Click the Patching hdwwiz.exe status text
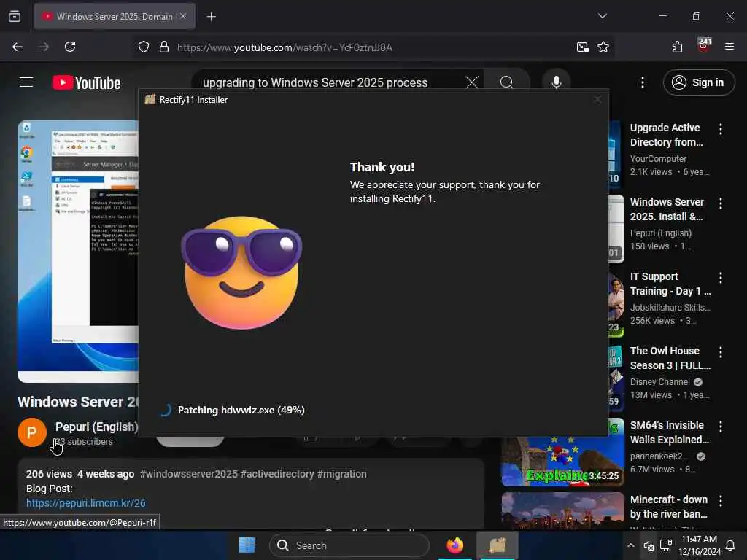Image resolution: width=747 pixels, height=560 pixels. click(x=241, y=410)
